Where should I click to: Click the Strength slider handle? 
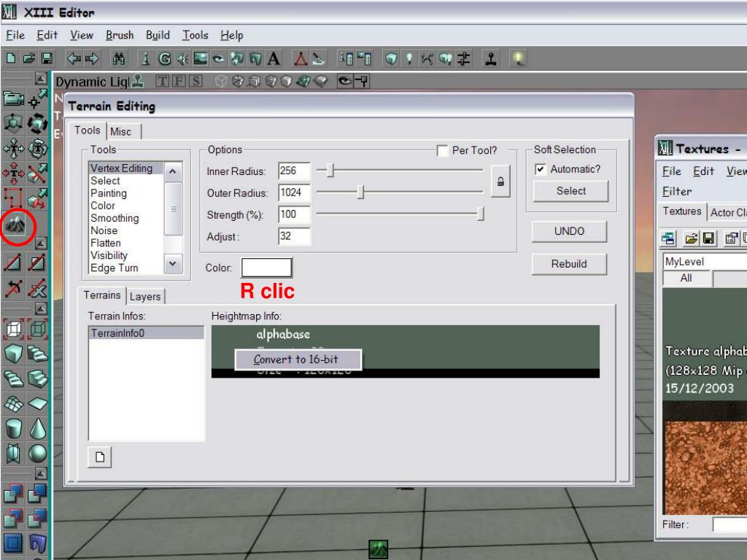(481, 214)
